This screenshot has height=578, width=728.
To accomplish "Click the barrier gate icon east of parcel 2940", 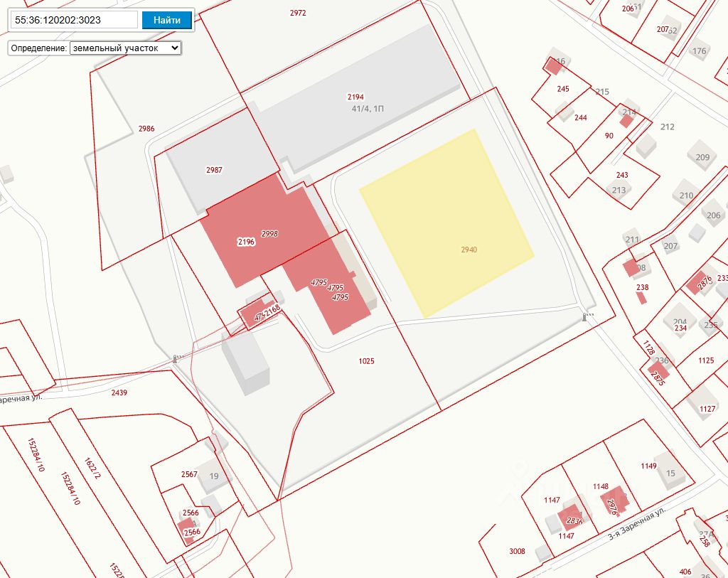I will (586, 317).
